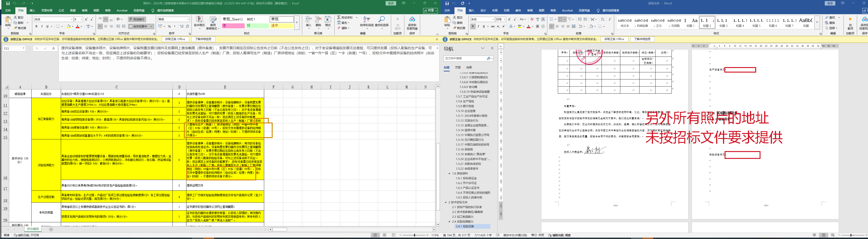This screenshot has height=239, width=868.
Task: Click the 登录 button in Excel title bar
Action: [x=391, y=3]
